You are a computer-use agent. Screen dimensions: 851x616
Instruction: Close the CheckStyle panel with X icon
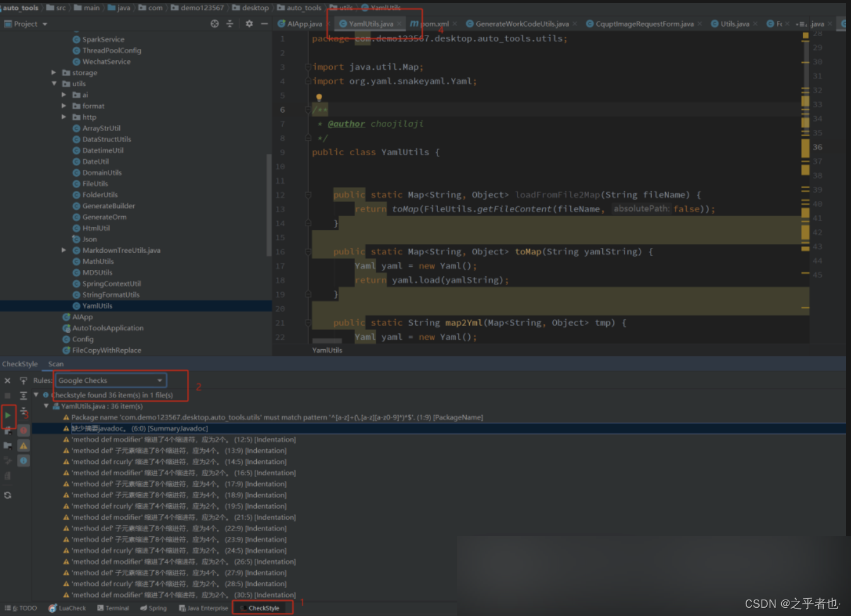8,381
